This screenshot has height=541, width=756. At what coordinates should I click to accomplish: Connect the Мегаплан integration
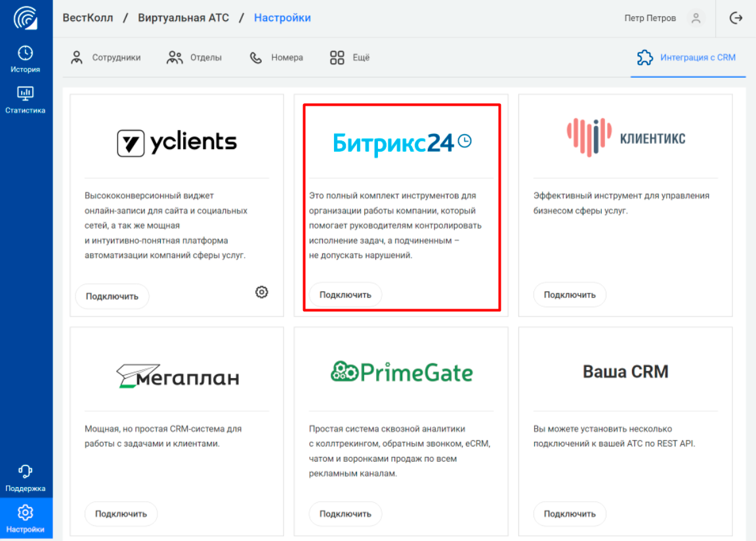(121, 513)
